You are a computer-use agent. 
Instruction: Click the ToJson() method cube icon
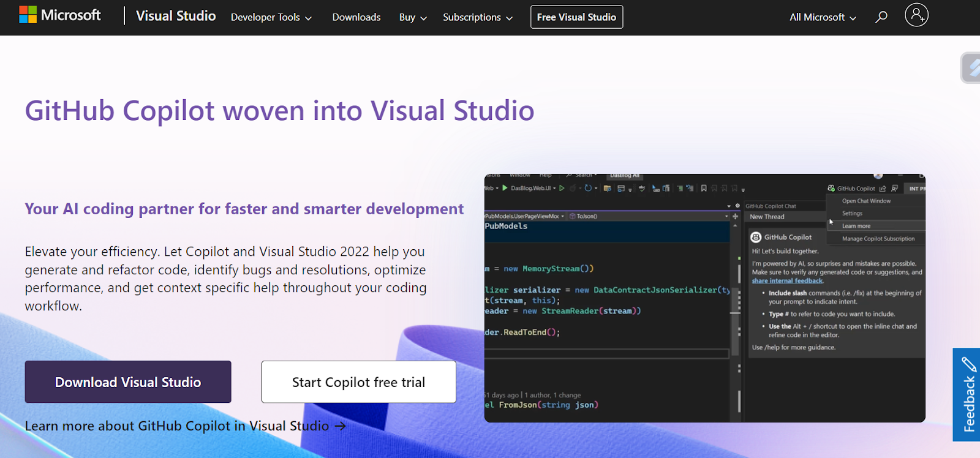572,216
